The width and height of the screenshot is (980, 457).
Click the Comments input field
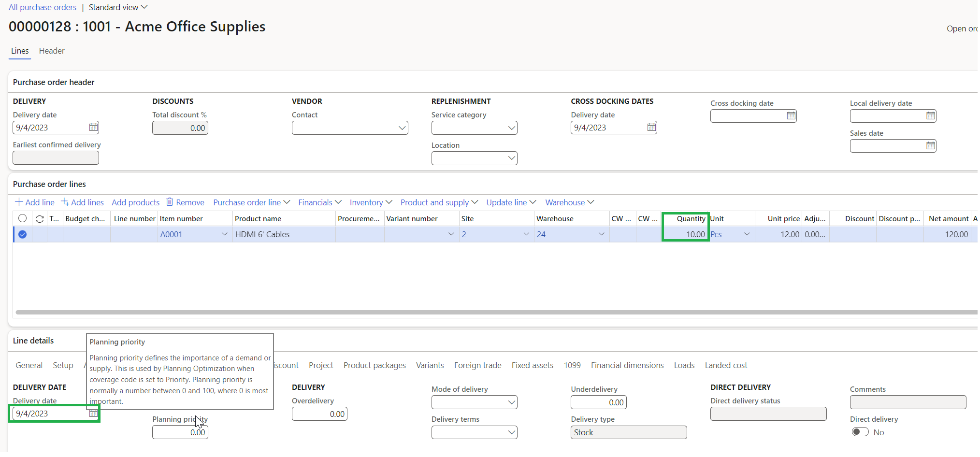[x=908, y=402]
